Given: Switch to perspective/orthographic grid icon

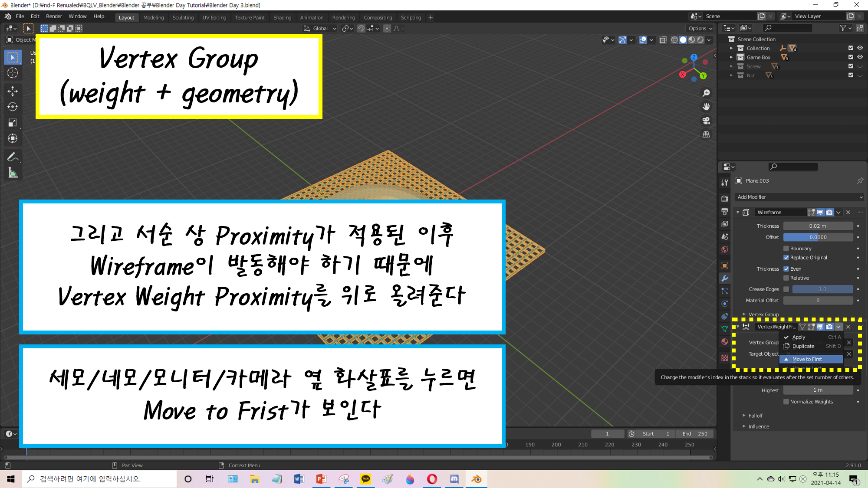Looking at the screenshot, I should tap(706, 134).
